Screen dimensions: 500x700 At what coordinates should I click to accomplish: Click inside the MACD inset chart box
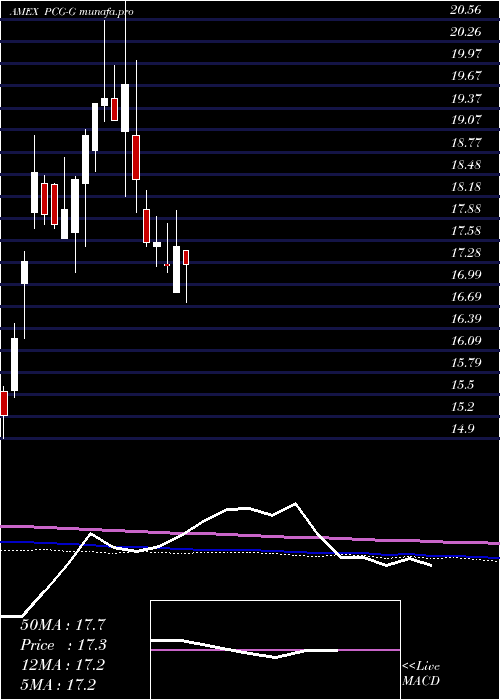275,650
